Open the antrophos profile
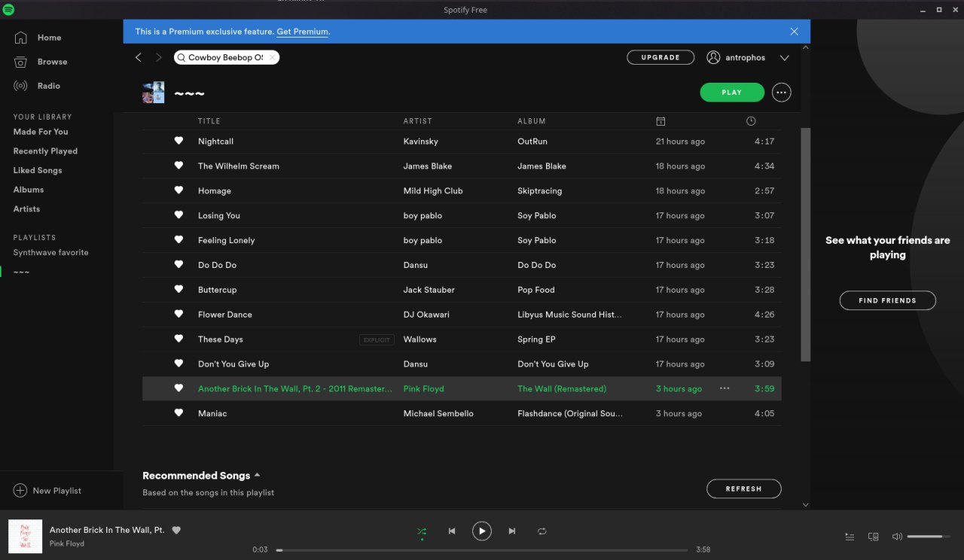The height and width of the screenshot is (560, 964). (x=737, y=57)
